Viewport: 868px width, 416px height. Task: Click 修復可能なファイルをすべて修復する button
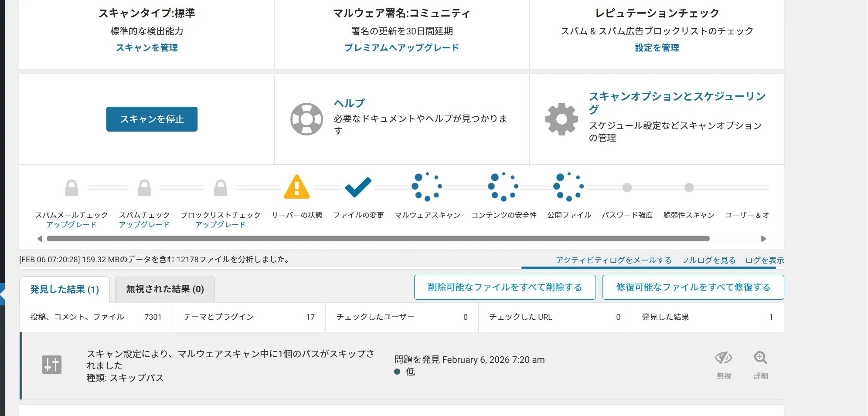pyautogui.click(x=693, y=287)
